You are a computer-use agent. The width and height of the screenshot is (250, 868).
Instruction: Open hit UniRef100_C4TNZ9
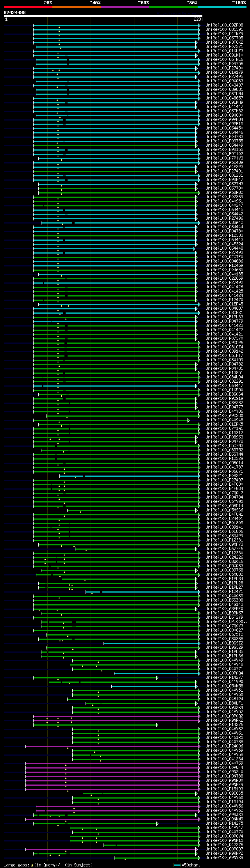[x=224, y=34]
